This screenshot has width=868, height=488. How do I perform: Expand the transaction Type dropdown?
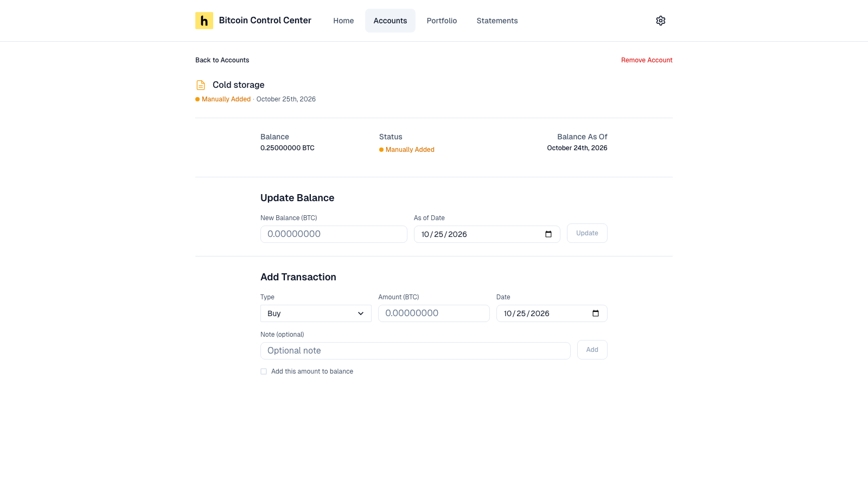tap(316, 313)
